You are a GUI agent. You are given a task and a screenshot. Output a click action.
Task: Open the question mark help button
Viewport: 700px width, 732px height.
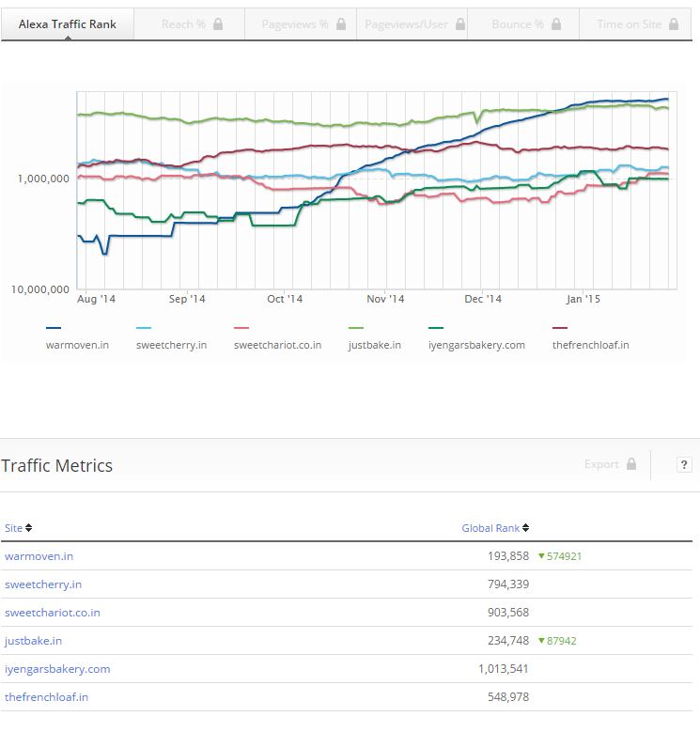(684, 464)
